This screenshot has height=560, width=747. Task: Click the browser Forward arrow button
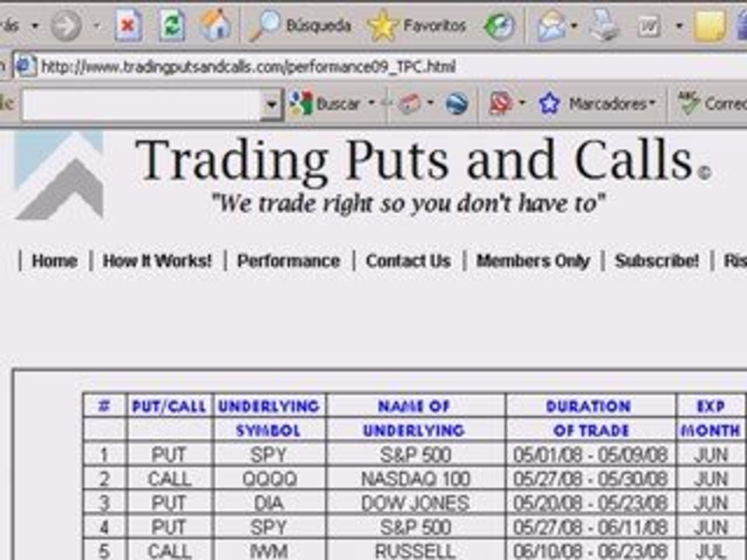[x=65, y=25]
